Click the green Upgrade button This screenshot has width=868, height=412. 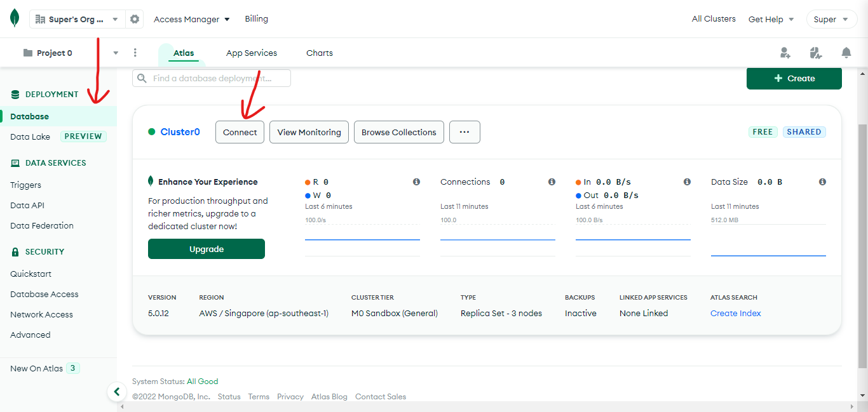pyautogui.click(x=207, y=249)
